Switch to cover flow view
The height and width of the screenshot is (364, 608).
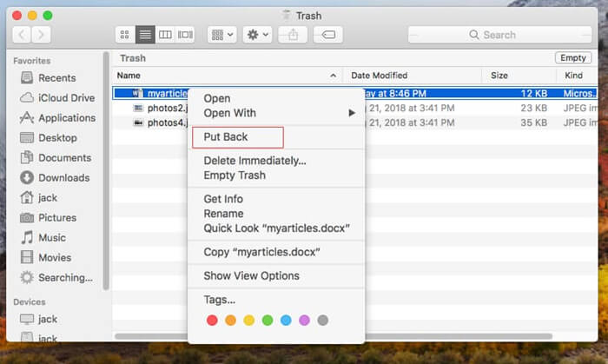[185, 35]
